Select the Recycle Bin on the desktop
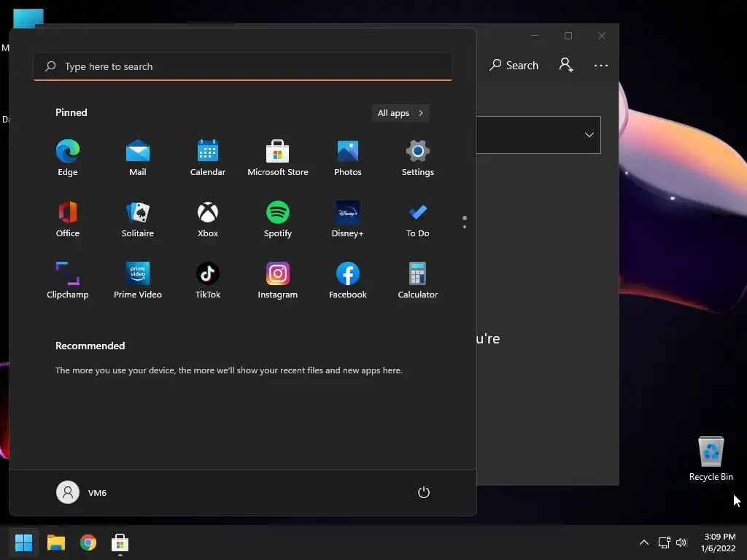 (x=711, y=459)
